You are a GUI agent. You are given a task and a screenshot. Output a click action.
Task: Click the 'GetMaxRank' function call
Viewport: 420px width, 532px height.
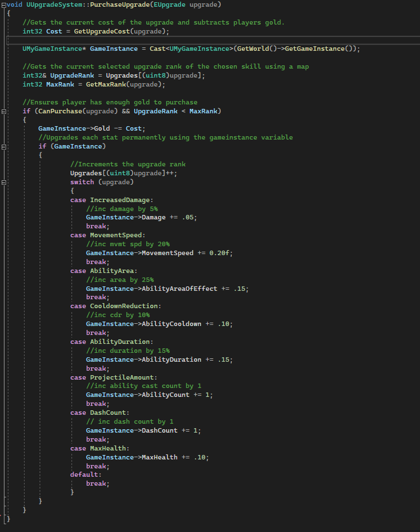click(x=106, y=84)
